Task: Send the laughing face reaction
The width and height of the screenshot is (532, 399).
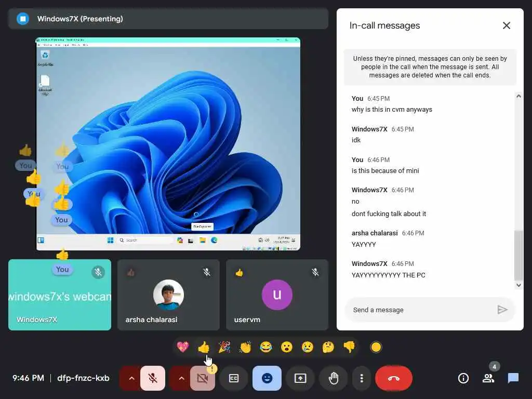Action: [x=266, y=347]
